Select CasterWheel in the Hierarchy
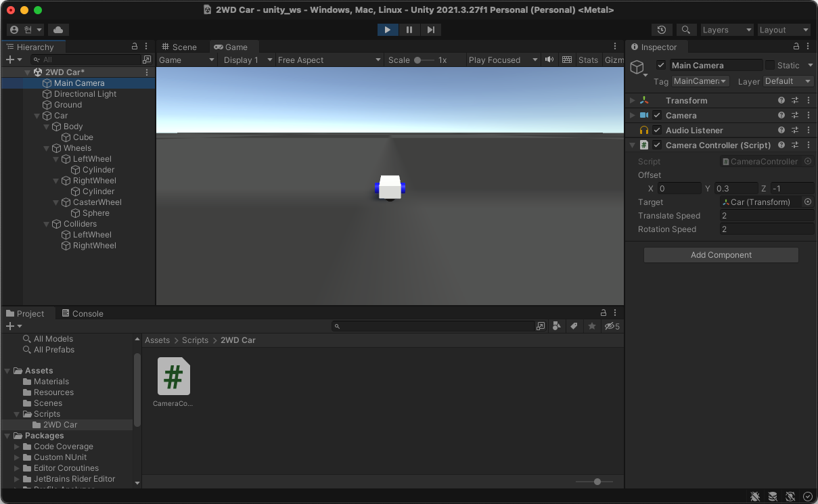Viewport: 818px width, 504px height. coord(97,202)
